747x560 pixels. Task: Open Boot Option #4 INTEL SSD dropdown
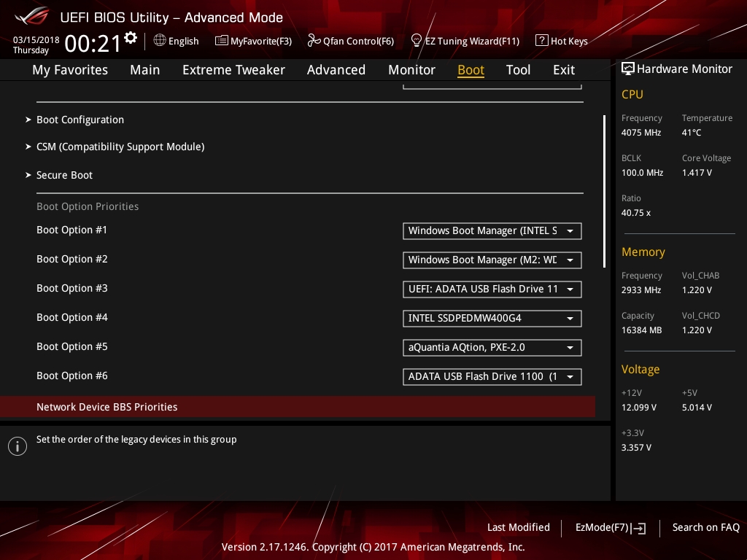pos(492,319)
